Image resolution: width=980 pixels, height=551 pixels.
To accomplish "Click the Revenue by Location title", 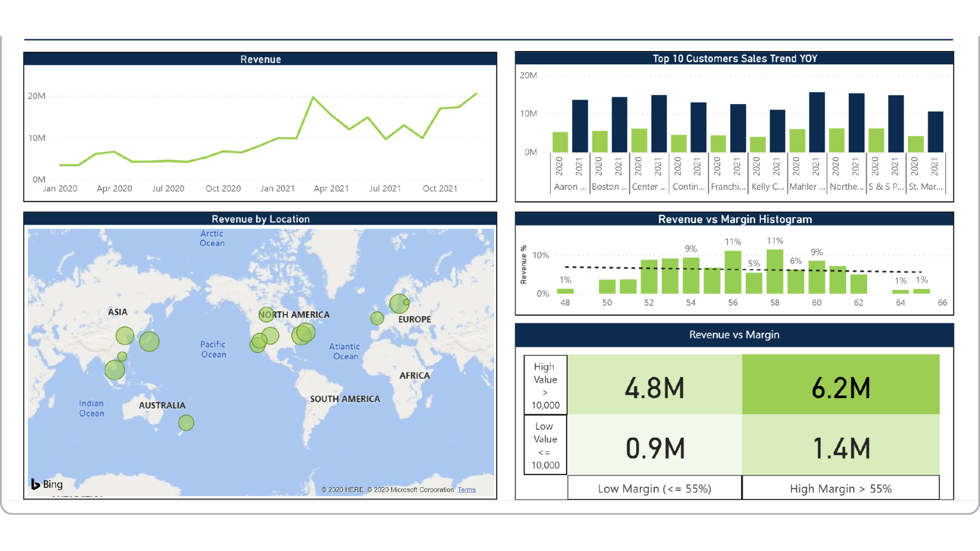I will pyautogui.click(x=260, y=219).
